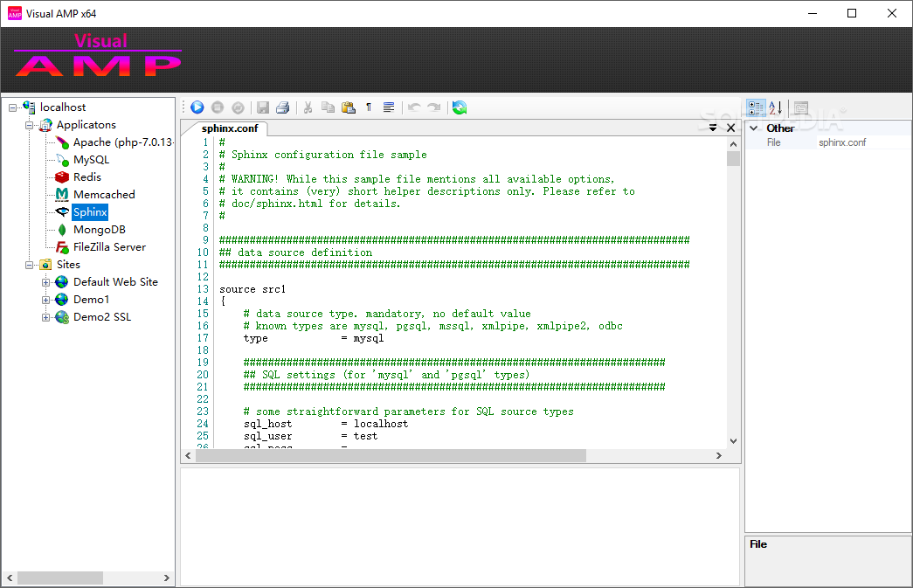Screen dimensions: 913x588
Task: Open Property Pages icon
Action: coord(801,107)
